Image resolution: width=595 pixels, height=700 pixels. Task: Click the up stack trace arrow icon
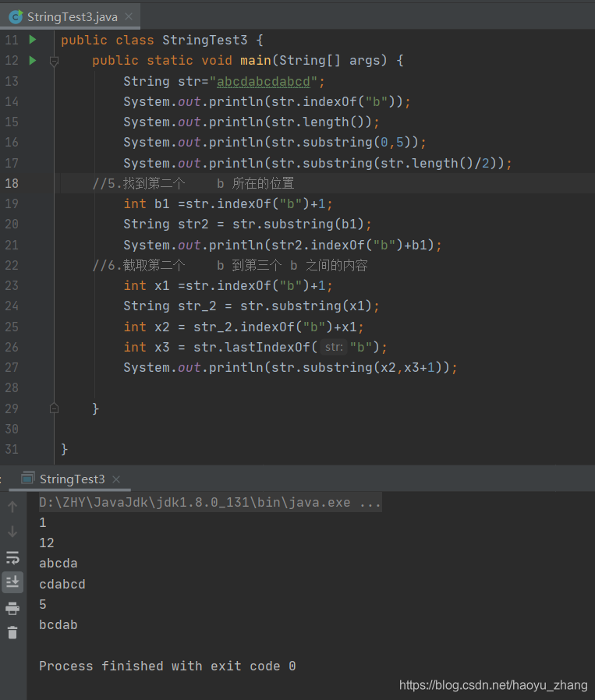tap(12, 507)
